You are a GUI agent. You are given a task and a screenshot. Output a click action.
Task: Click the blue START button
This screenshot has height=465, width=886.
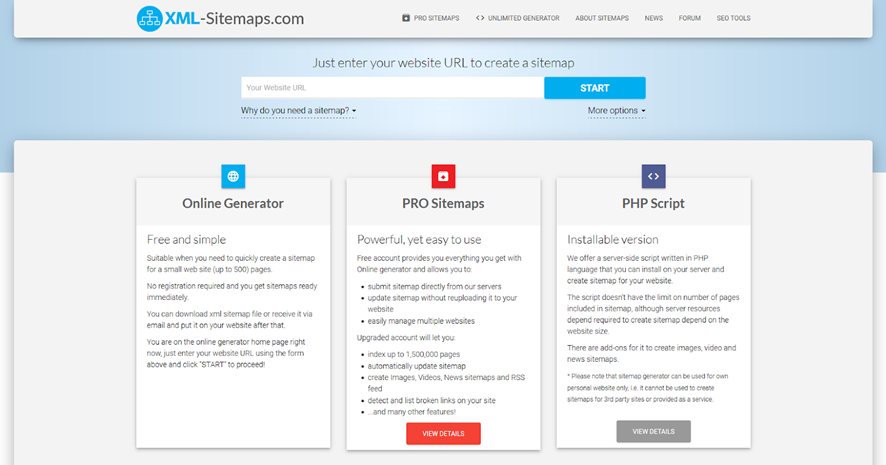tap(595, 88)
